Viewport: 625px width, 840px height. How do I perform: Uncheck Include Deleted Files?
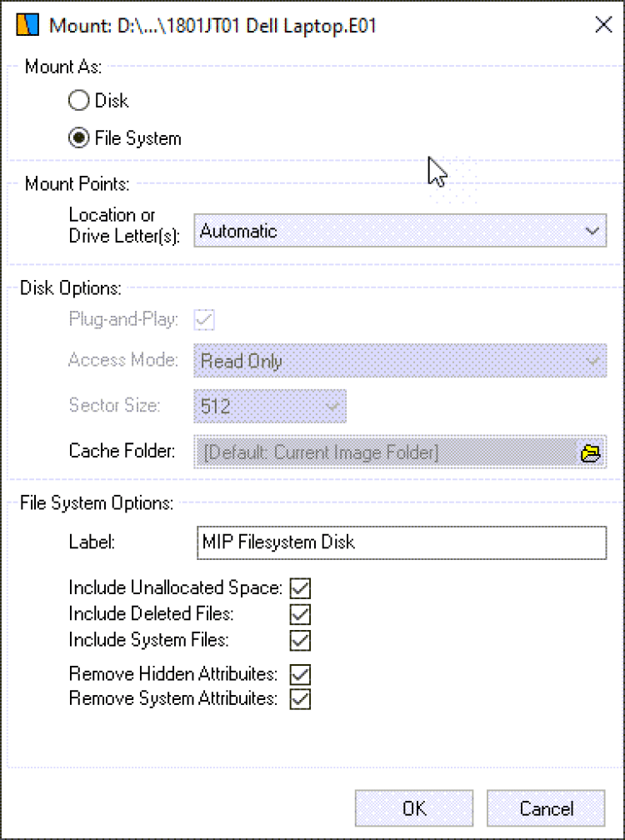coord(301,615)
